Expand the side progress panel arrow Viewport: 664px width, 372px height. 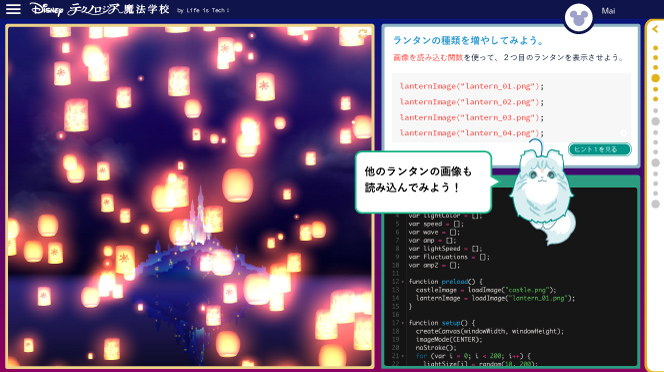tap(655, 29)
